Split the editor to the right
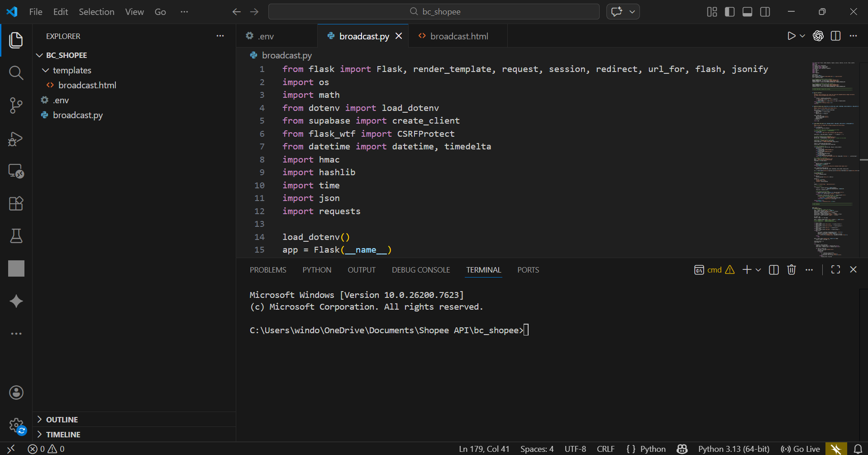Screen dimensions: 868x455 pos(835,36)
